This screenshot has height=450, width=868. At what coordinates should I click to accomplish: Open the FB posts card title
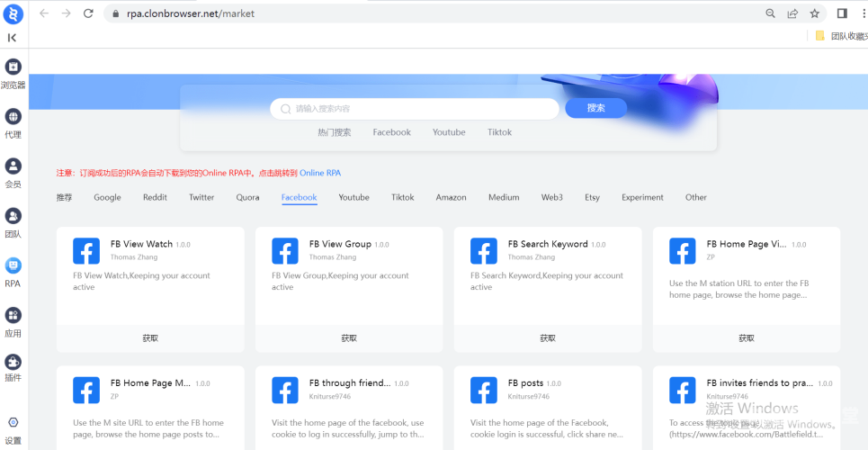525,382
